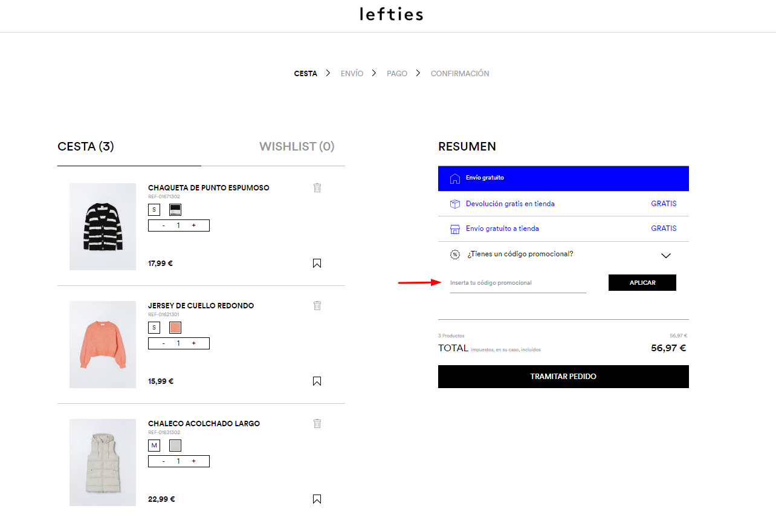Viewport: 776px width, 532px height.
Task: Open Devolución gratis en tienda link
Action: point(510,204)
